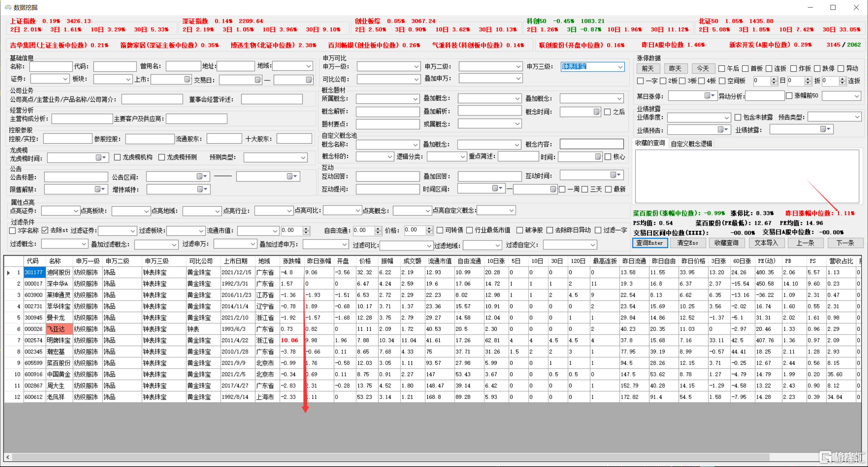The width and height of the screenshot is (868, 467).
Task: Open the 互动时间 date picker
Action: (x=616, y=175)
